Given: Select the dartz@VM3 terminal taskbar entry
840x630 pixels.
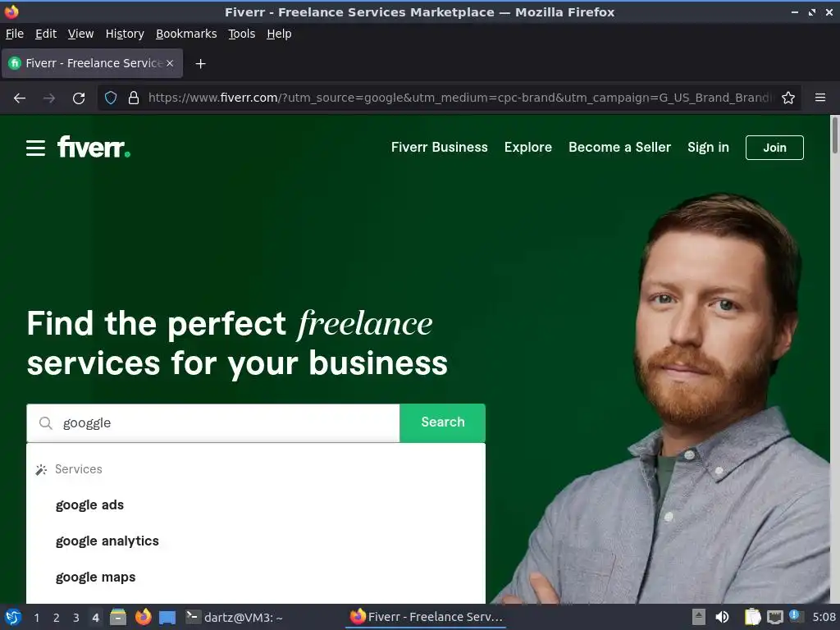Looking at the screenshot, I should coord(234,617).
